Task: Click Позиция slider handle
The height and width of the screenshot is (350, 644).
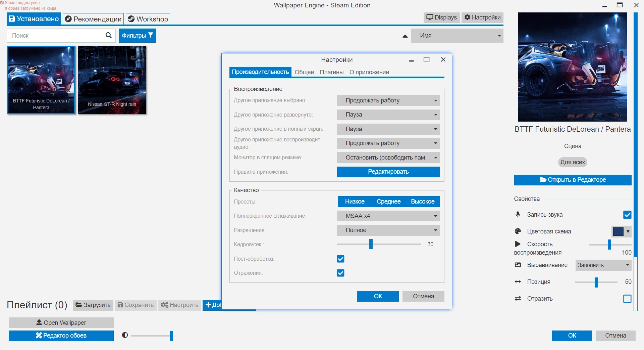Action: point(596,282)
